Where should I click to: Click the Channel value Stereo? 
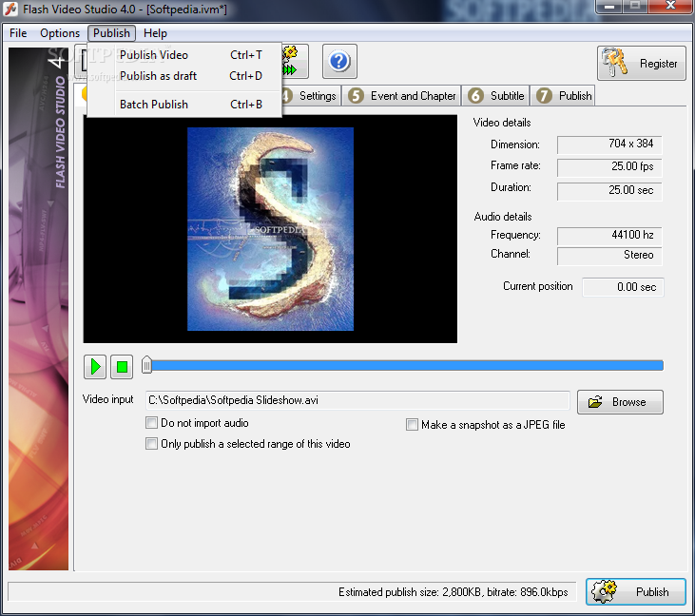(609, 256)
